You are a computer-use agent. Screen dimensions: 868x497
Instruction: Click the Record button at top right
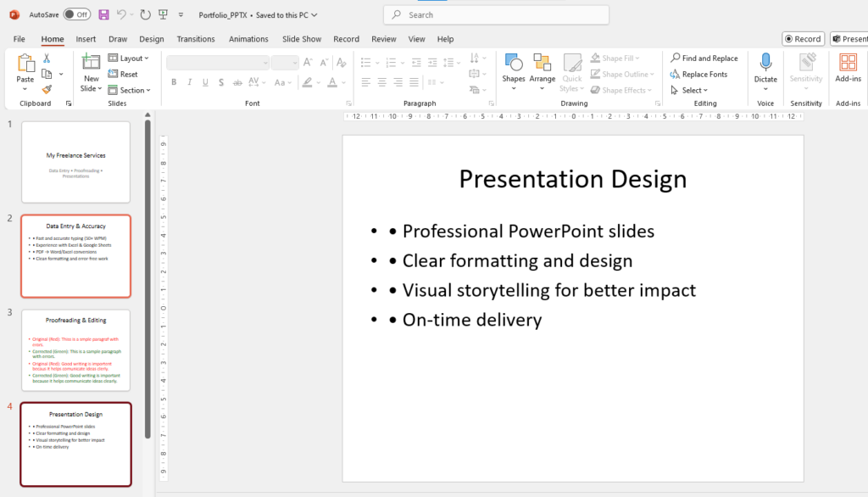[x=804, y=39]
